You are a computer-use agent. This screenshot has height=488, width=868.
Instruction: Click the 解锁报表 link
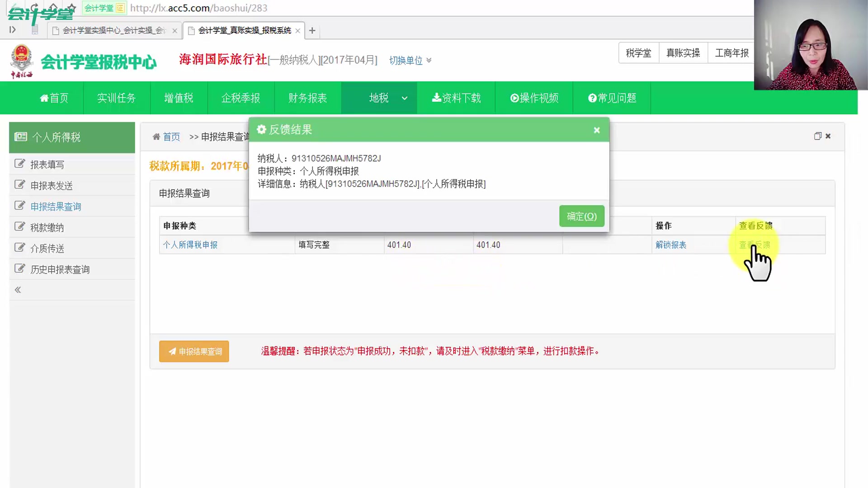point(671,245)
